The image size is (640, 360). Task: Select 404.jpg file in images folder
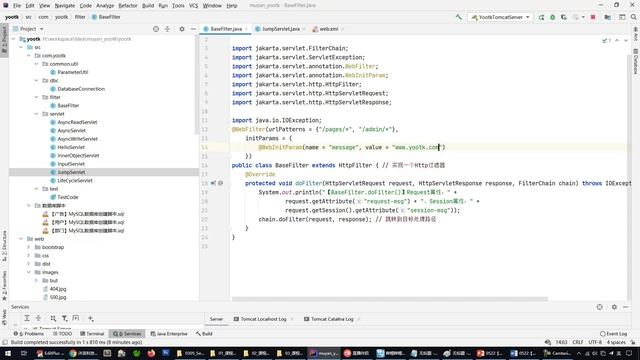(x=58, y=289)
